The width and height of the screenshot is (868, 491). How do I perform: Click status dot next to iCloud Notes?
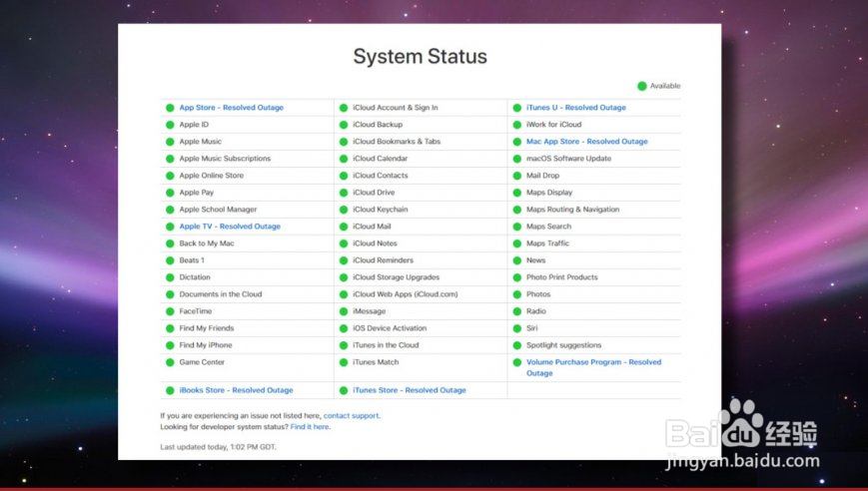click(x=344, y=244)
